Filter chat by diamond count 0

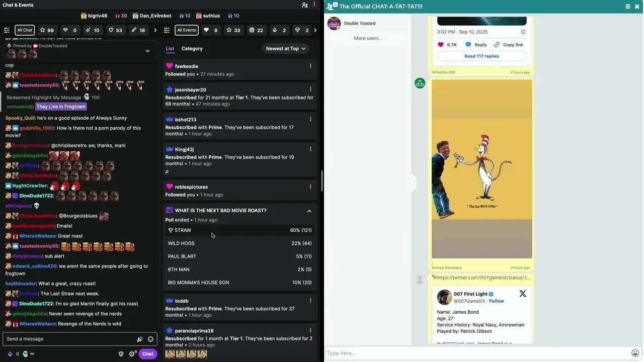tap(70, 30)
